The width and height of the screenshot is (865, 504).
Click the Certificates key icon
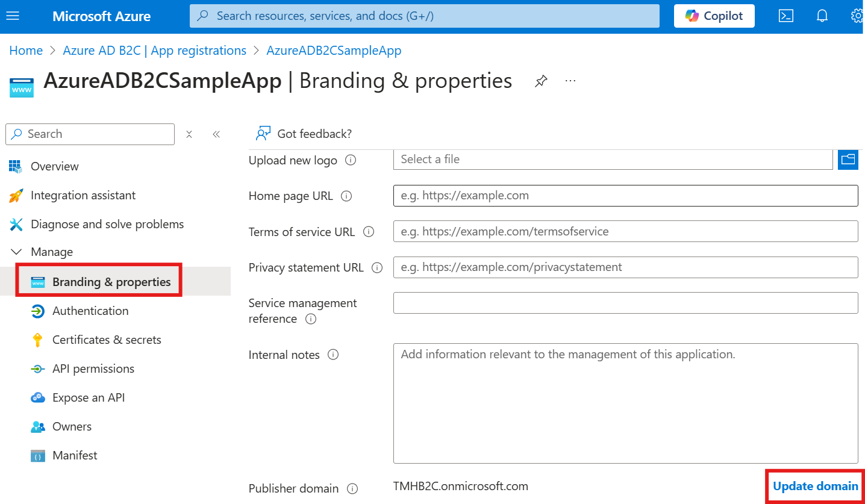(37, 340)
